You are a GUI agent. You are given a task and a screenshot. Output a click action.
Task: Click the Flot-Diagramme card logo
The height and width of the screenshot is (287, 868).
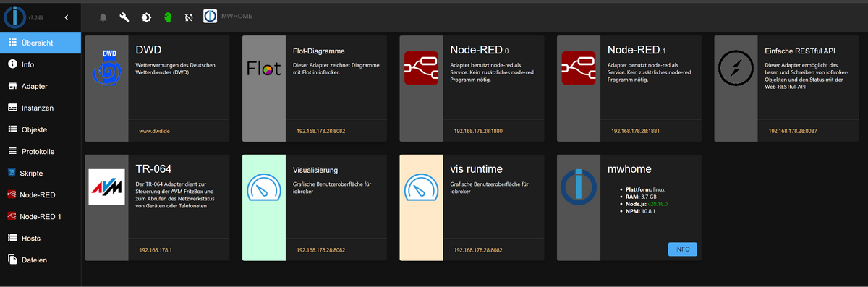(263, 69)
